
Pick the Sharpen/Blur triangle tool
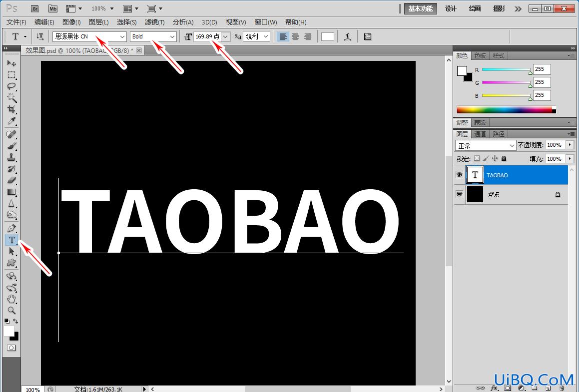tap(11, 203)
